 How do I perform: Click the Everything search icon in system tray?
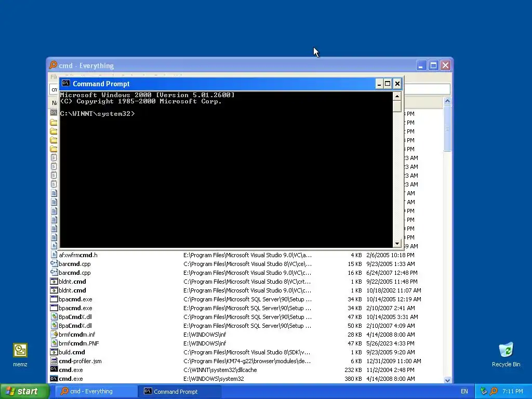point(494,391)
